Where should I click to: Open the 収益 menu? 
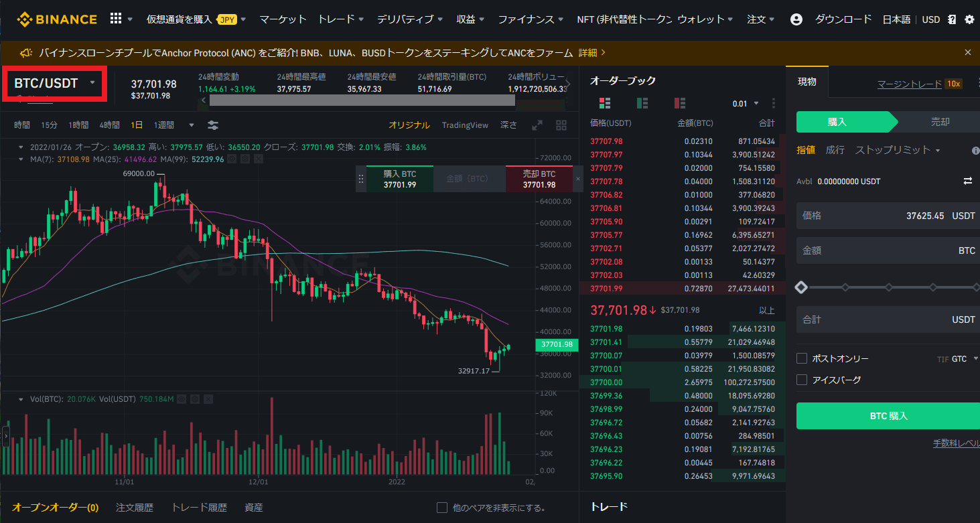pos(471,19)
